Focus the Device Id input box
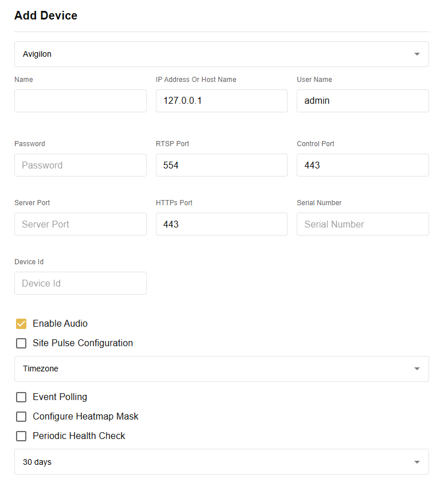 click(80, 283)
